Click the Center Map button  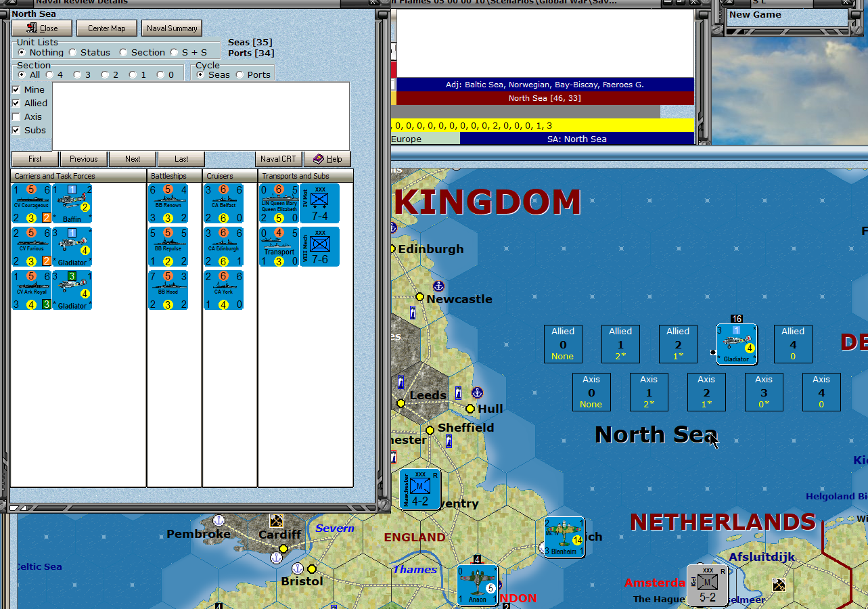tap(106, 28)
